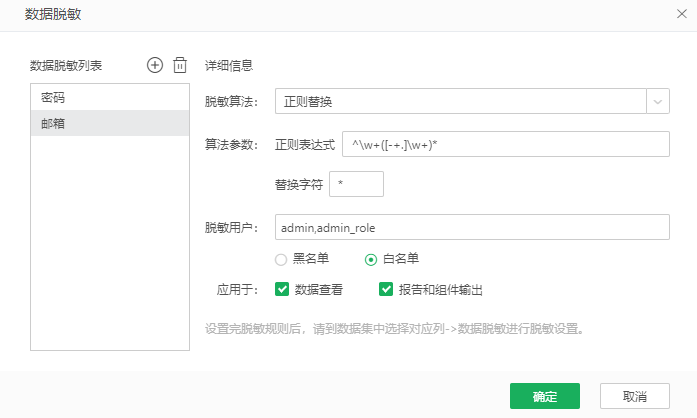Uncheck the 报告和组件输出 checkbox
Screen dimensions: 697x418
(x=386, y=289)
